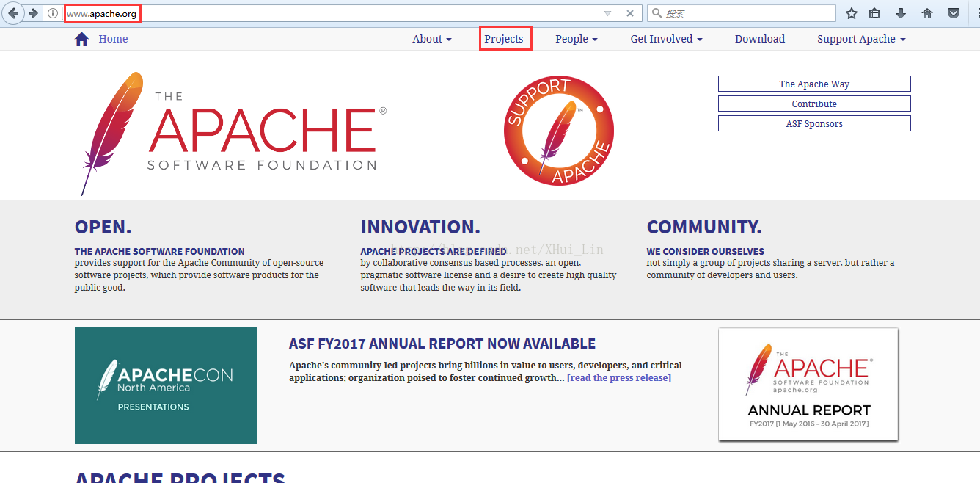Click the Apache Software Foundation feather logo
980x483 pixels.
coord(233,134)
